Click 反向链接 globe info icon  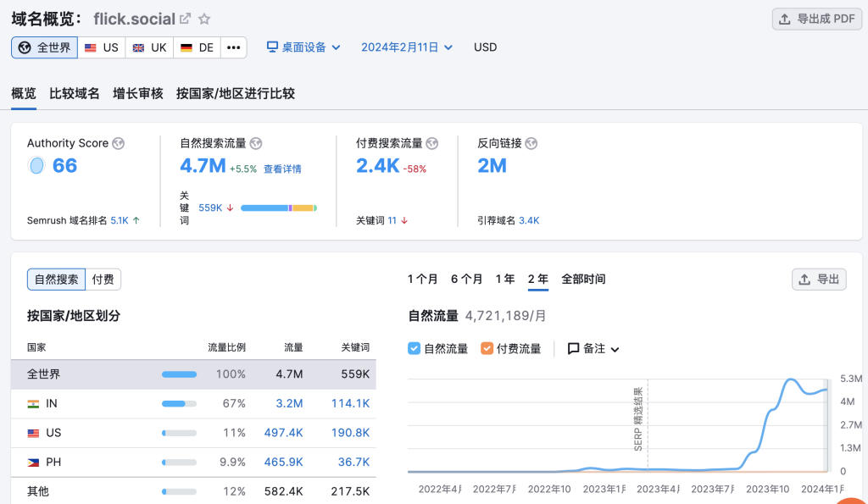pyautogui.click(x=531, y=143)
